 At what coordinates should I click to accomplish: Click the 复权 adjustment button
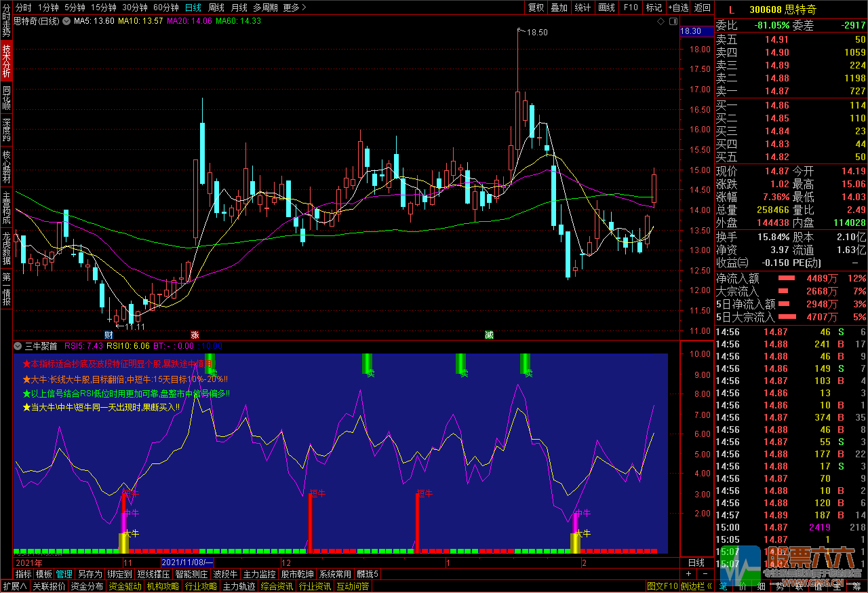tap(536, 7)
